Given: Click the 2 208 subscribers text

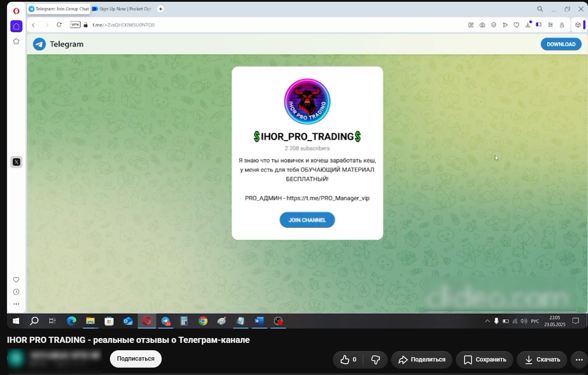Looking at the screenshot, I should click(307, 148).
